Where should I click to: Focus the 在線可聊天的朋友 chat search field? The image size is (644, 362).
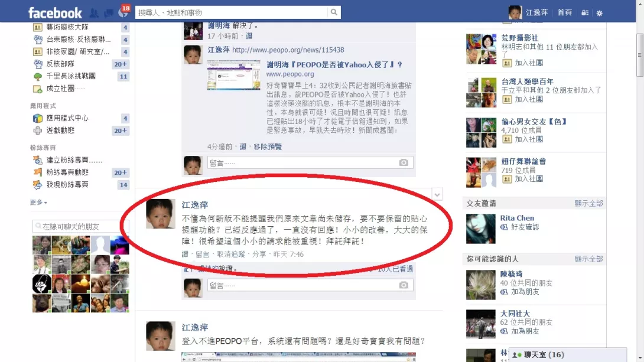coord(81,227)
